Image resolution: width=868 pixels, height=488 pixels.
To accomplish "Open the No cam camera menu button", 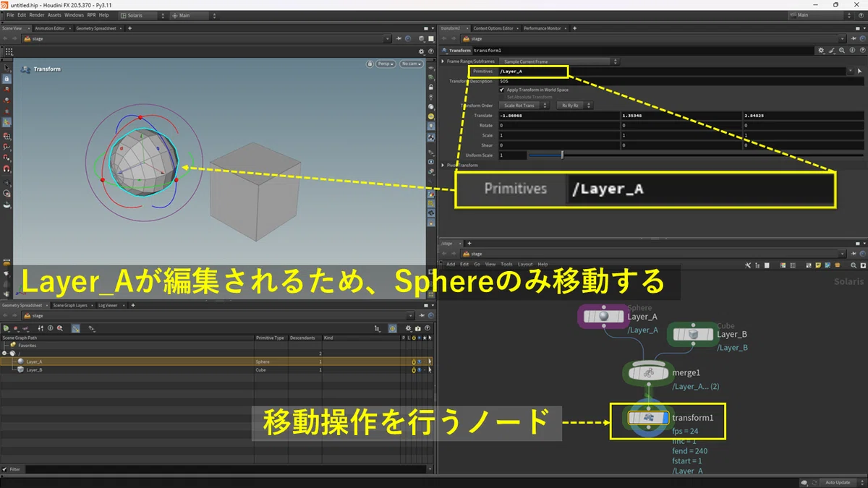I will tap(410, 64).
